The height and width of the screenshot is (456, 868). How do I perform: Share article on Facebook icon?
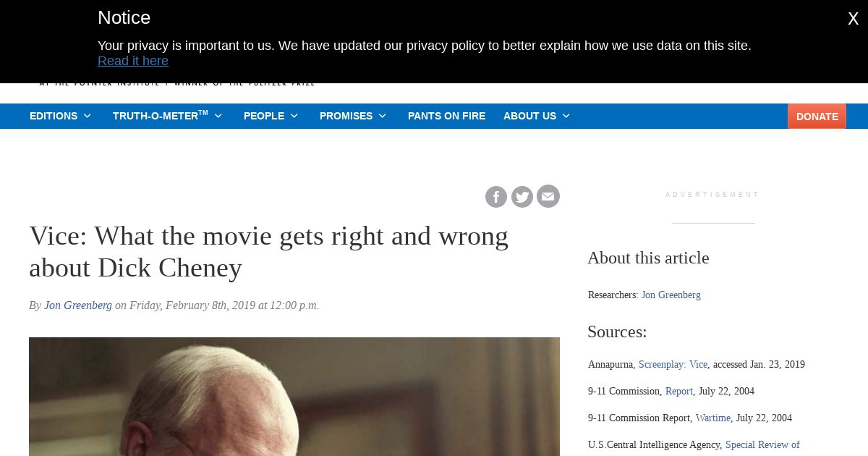pos(496,197)
